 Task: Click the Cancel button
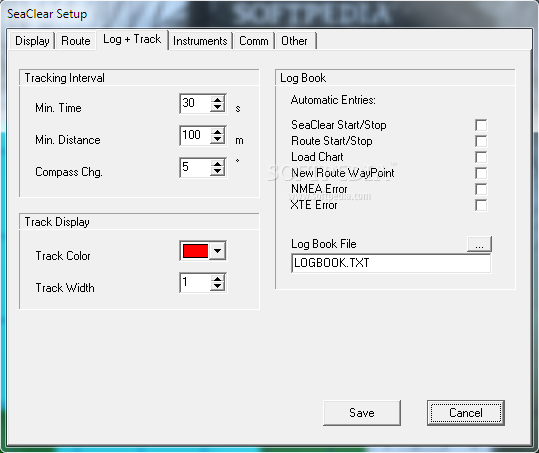[x=466, y=413]
